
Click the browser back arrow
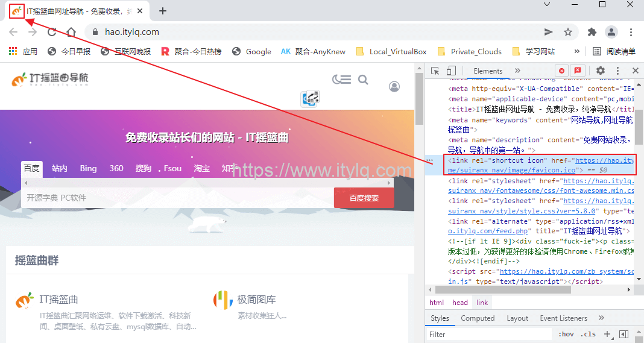tap(13, 32)
